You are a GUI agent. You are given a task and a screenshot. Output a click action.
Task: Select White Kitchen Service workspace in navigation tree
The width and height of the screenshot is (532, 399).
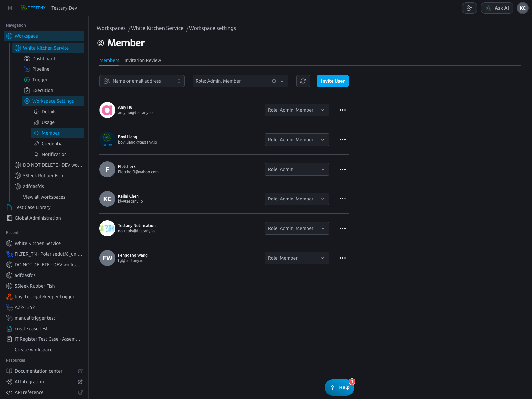coord(48,48)
